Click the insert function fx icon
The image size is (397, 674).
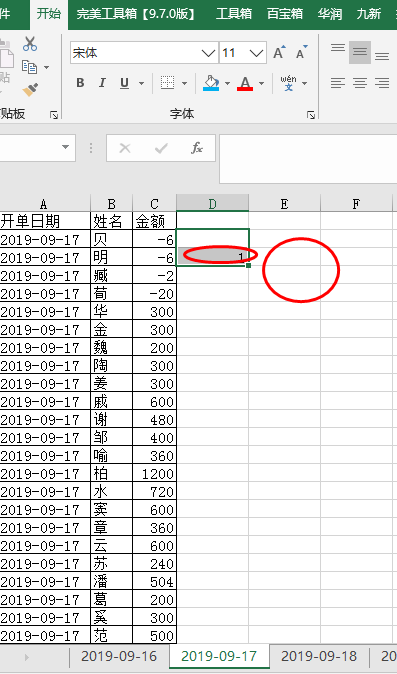[x=197, y=148]
